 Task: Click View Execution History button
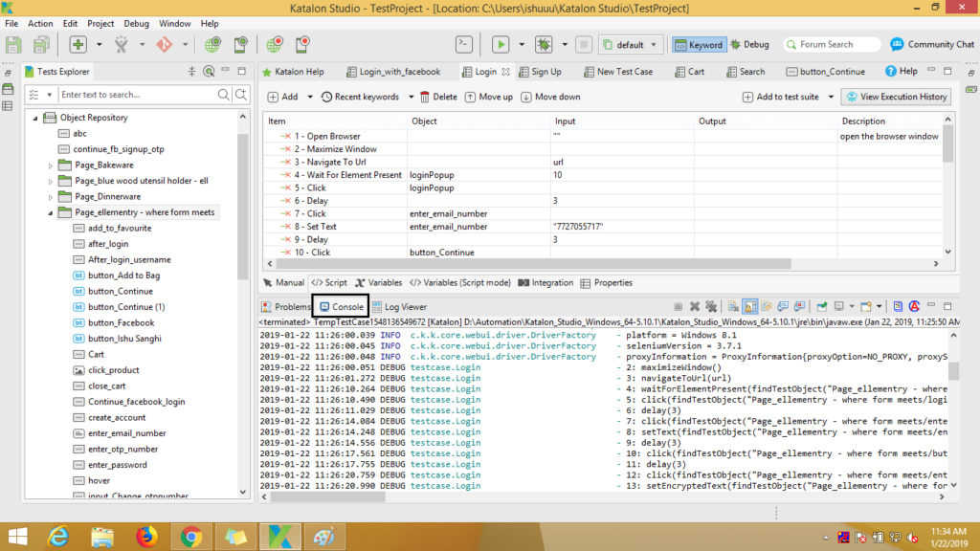point(896,97)
